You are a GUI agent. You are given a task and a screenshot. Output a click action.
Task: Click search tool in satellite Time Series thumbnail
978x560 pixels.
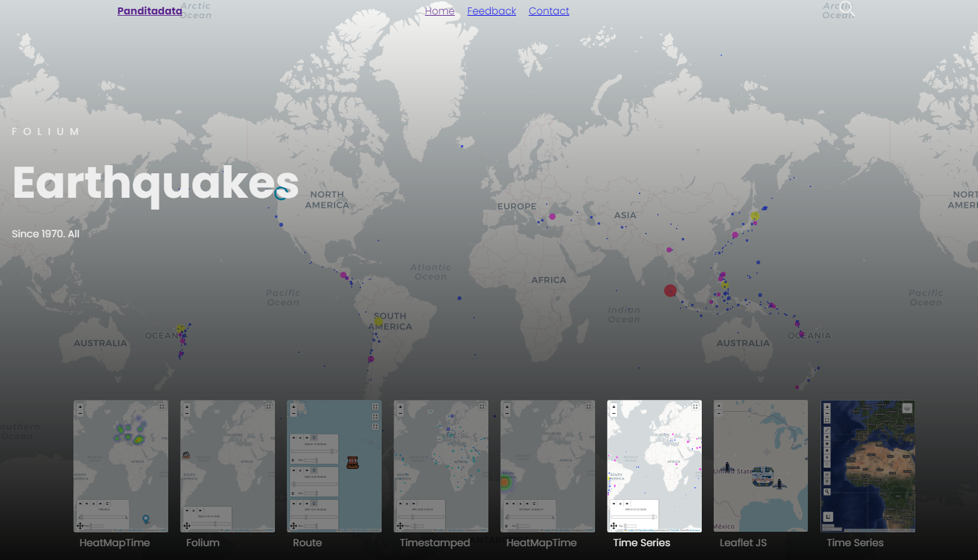827,492
